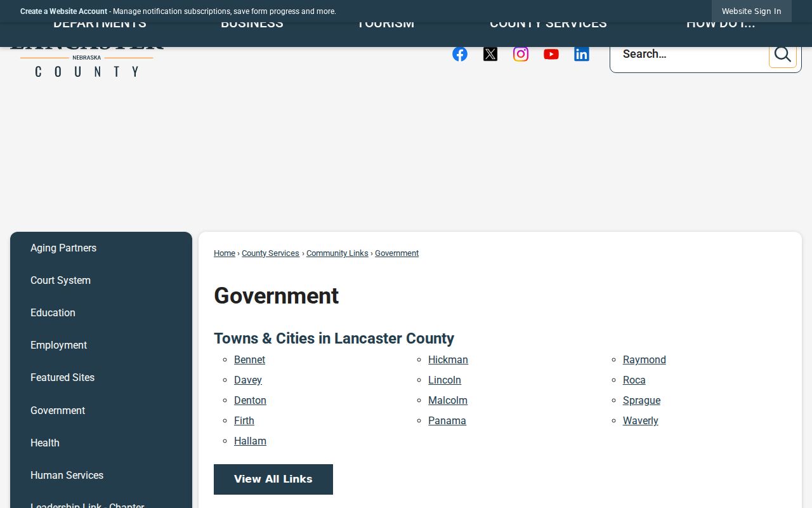Open the Panama town link
The height and width of the screenshot is (508, 812).
point(447,420)
